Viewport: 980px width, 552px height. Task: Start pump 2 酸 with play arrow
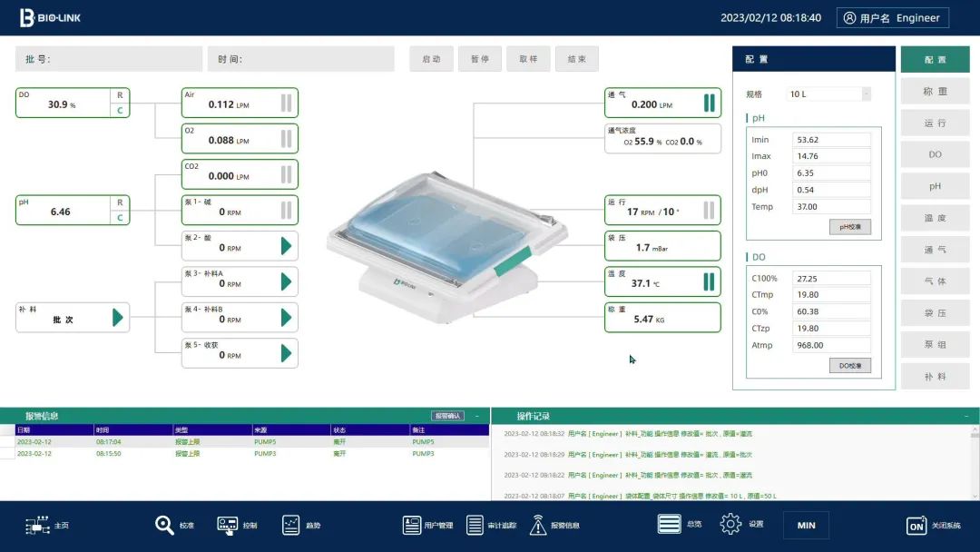286,246
